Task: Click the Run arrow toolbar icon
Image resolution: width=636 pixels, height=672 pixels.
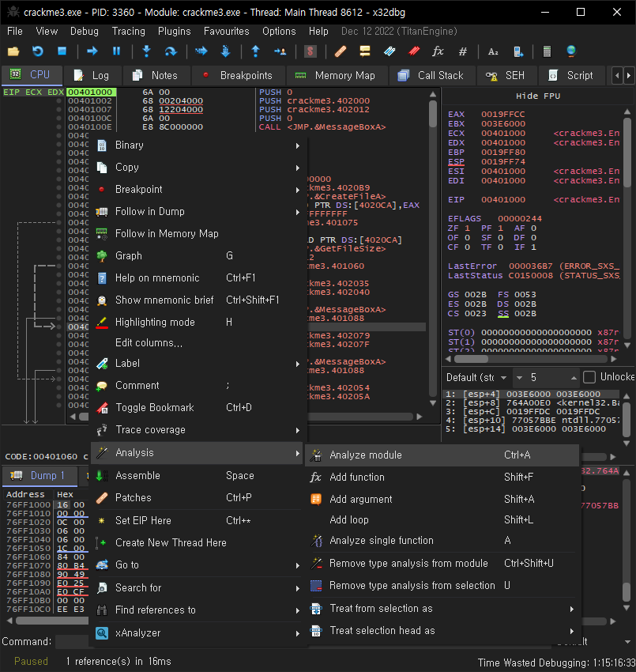Action: [92, 51]
